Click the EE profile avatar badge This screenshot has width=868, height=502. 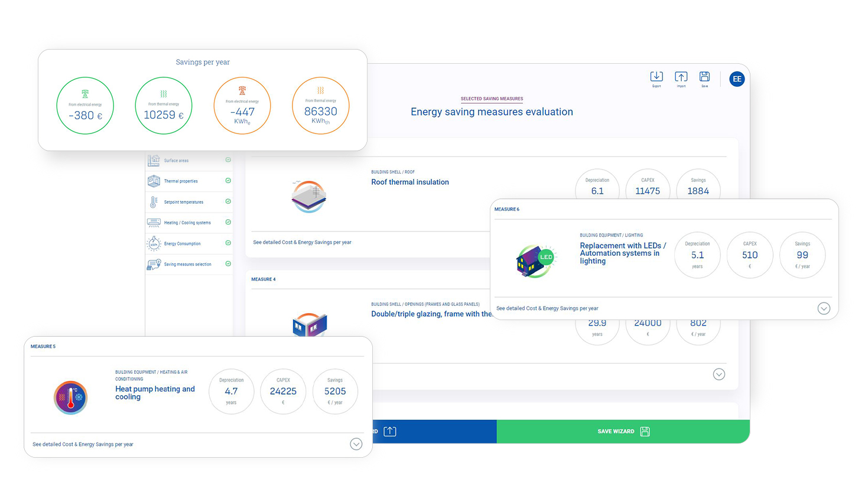click(737, 79)
